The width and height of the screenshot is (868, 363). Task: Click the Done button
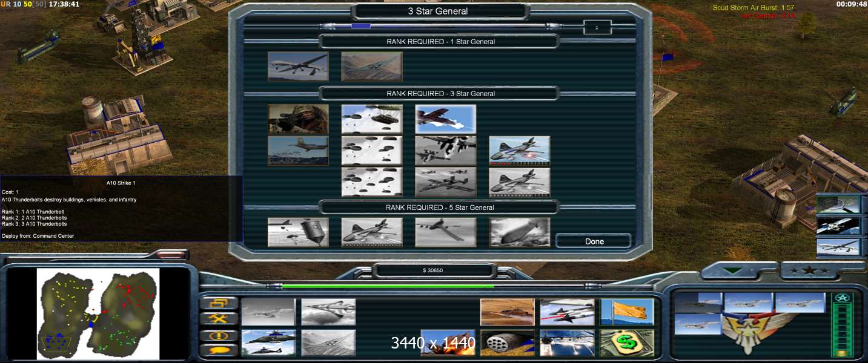[594, 241]
